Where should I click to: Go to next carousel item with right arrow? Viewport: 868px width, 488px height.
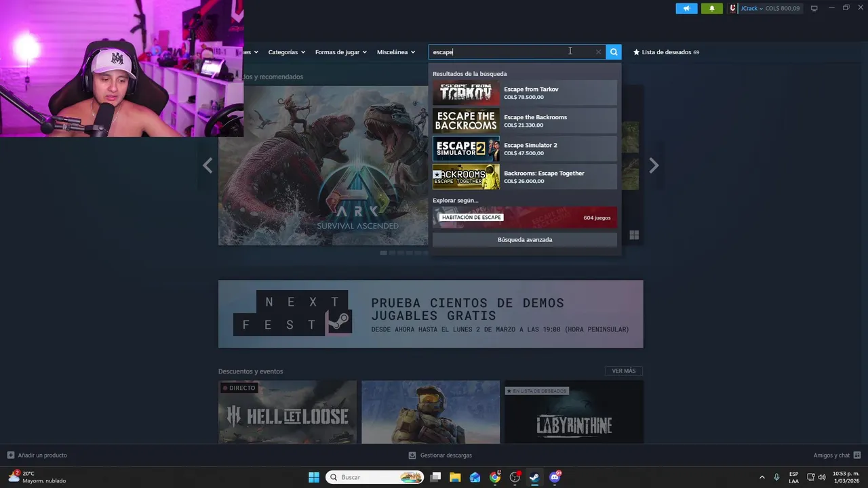654,165
